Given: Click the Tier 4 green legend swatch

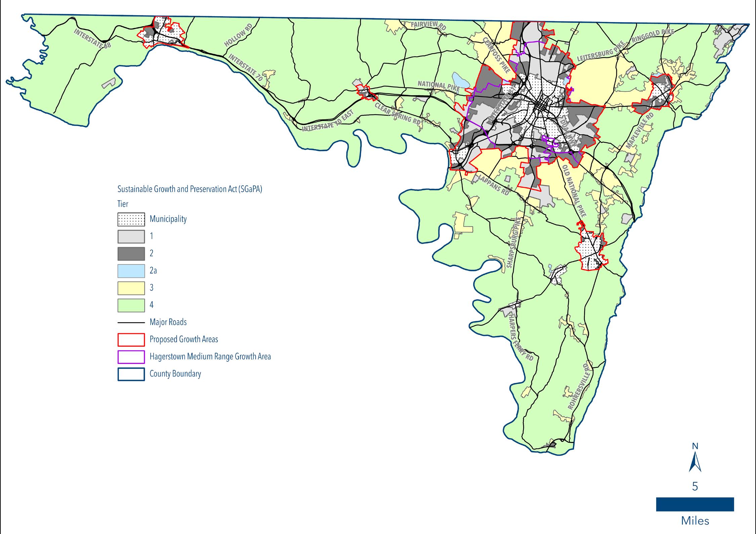Looking at the screenshot, I should [x=131, y=305].
